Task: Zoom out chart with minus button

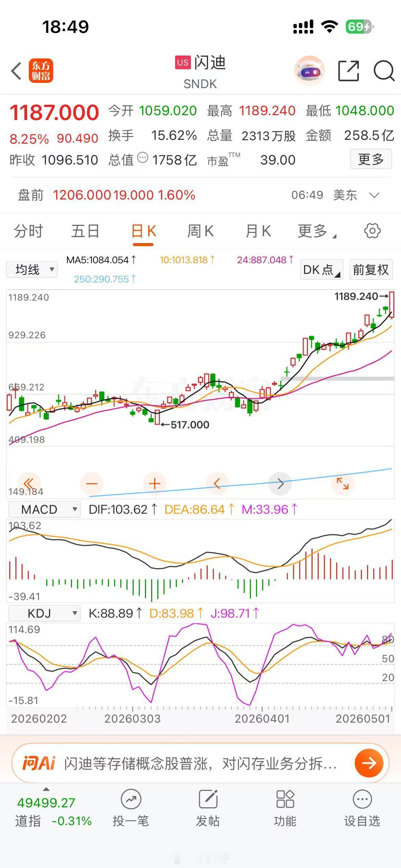Action: point(92,484)
